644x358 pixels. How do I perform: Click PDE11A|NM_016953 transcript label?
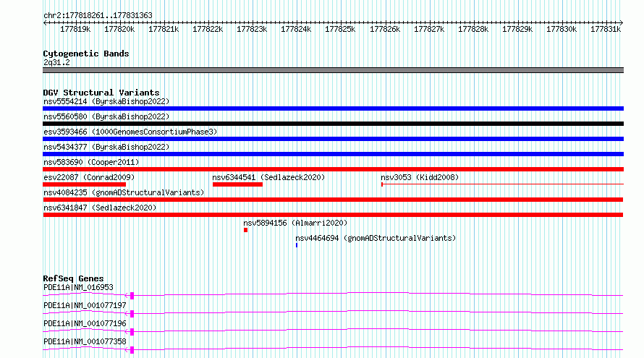(x=78, y=287)
